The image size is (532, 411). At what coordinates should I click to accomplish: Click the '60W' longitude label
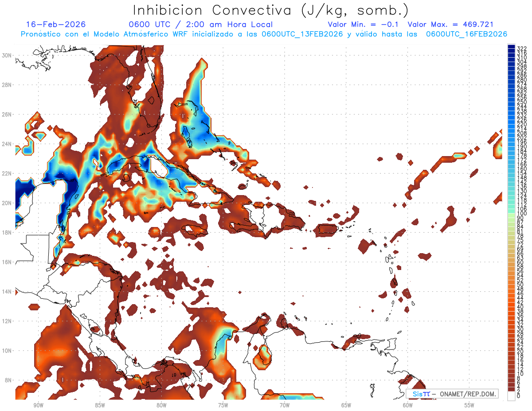[408, 405]
